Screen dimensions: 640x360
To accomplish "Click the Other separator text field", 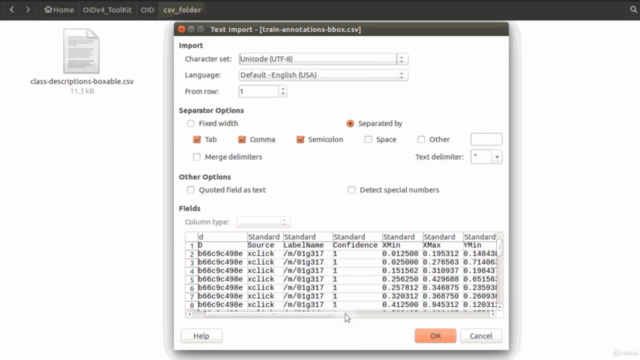I will coord(486,139).
